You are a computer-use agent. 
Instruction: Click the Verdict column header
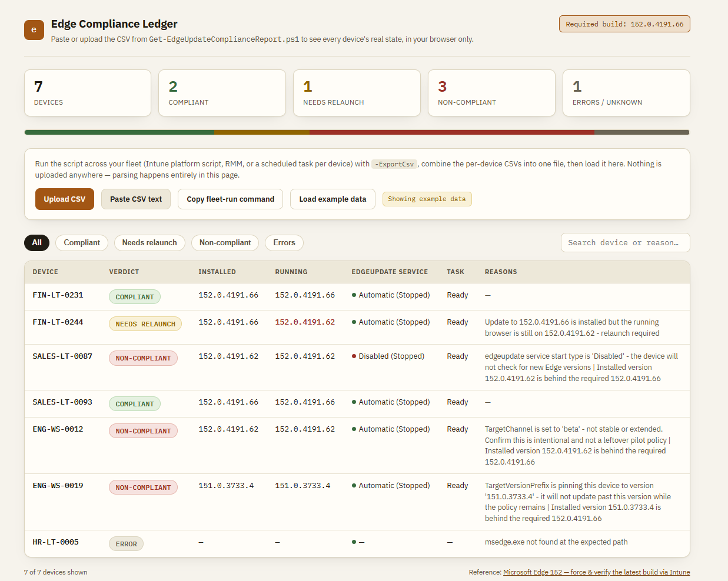(124, 272)
